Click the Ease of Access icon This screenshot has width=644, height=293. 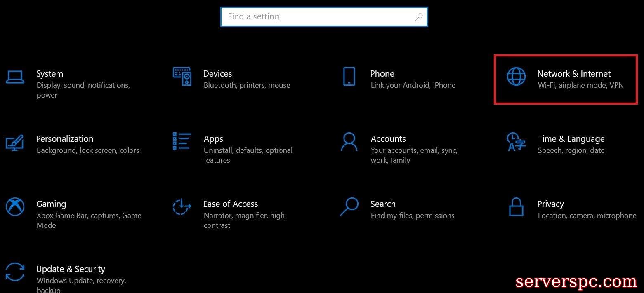(x=182, y=207)
